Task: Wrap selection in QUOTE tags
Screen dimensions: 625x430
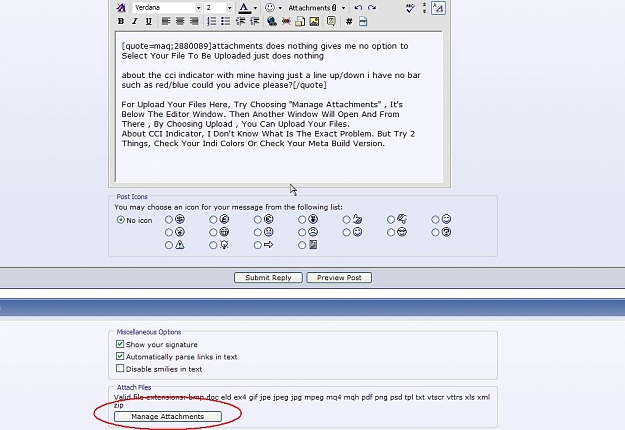Action: coord(331,22)
